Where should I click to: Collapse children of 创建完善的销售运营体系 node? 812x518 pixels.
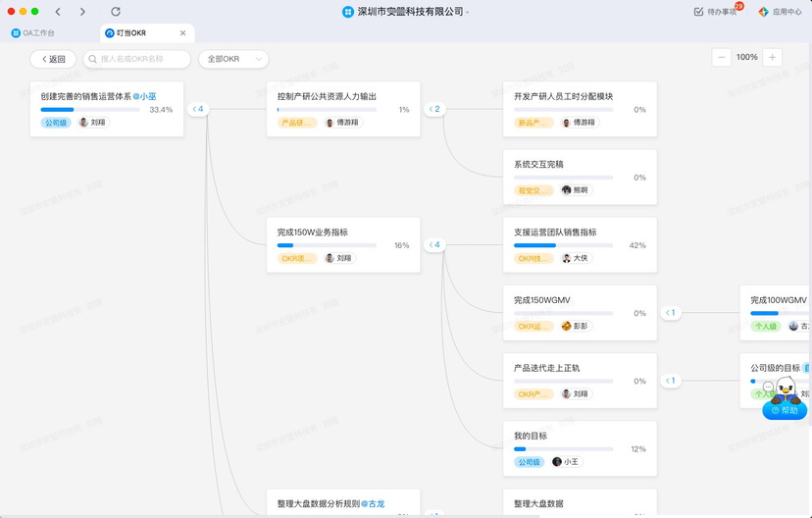[197, 110]
